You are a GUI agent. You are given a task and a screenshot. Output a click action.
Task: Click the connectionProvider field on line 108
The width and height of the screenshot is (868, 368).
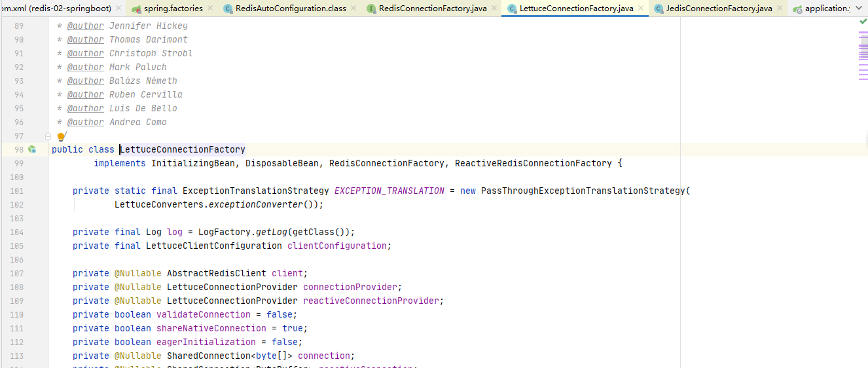pos(350,287)
